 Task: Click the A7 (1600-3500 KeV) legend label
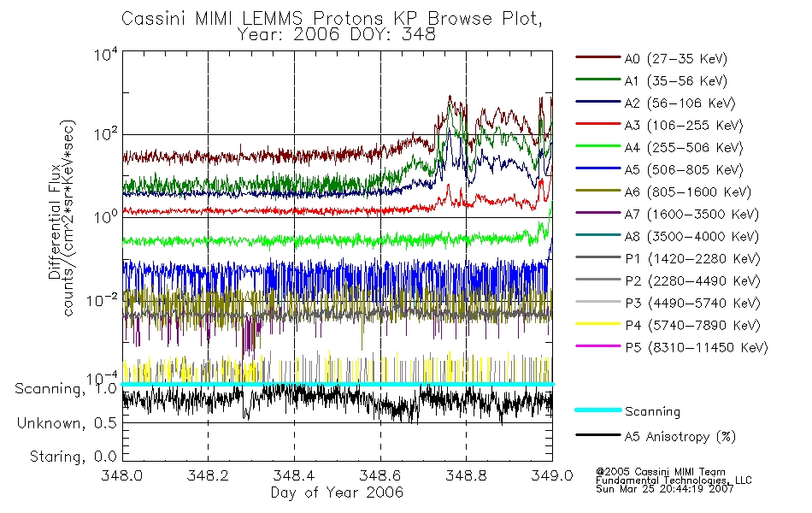691,215
